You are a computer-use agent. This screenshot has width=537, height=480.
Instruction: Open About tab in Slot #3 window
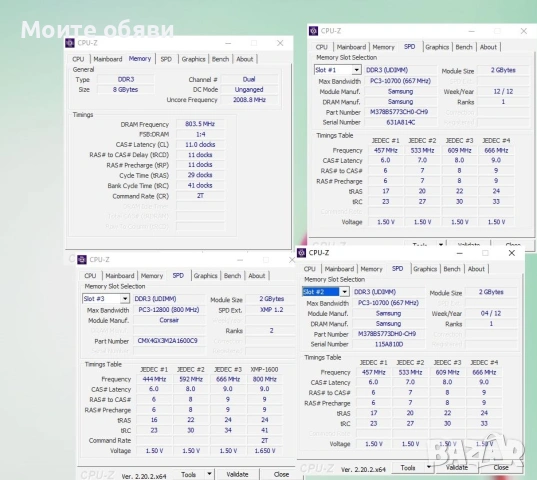click(257, 276)
